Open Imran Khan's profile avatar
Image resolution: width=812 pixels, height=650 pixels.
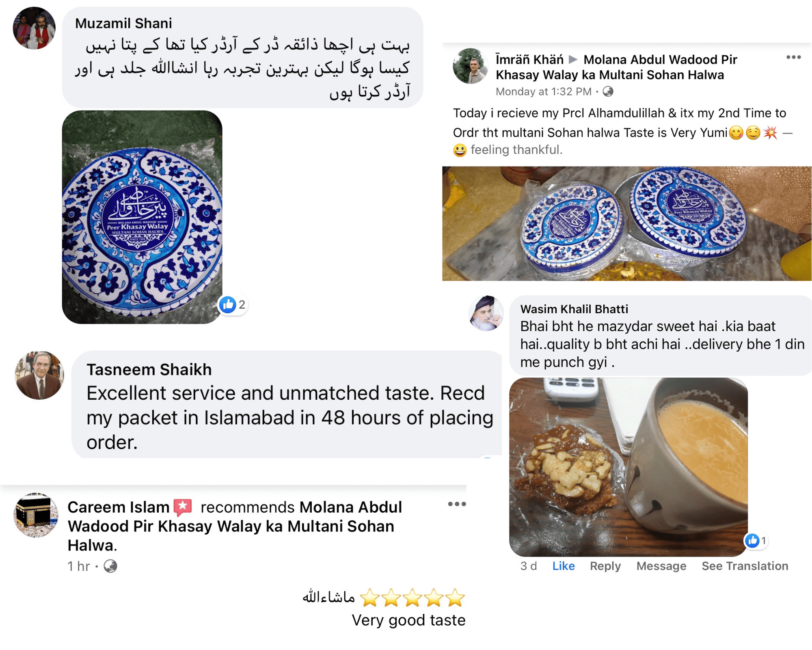(470, 66)
